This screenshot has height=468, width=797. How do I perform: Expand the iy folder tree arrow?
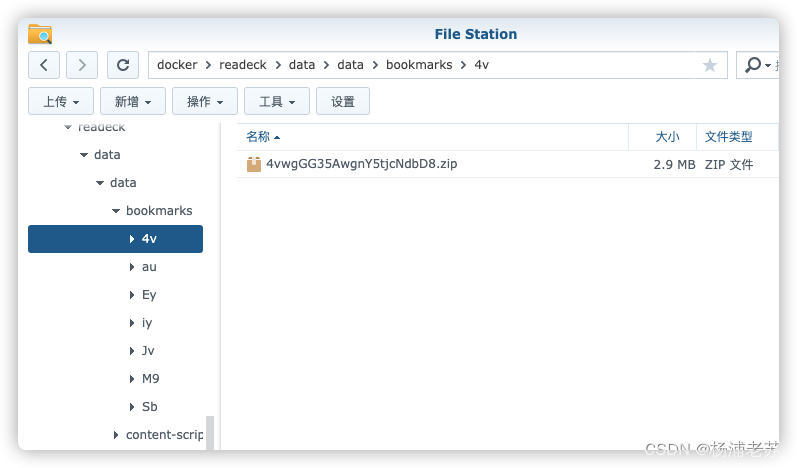pyautogui.click(x=132, y=323)
